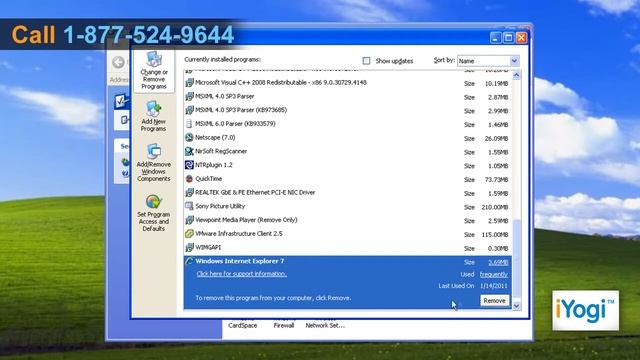Click the Remove button for Internet Explorer 7
The width and height of the screenshot is (640, 360).
pyautogui.click(x=494, y=301)
